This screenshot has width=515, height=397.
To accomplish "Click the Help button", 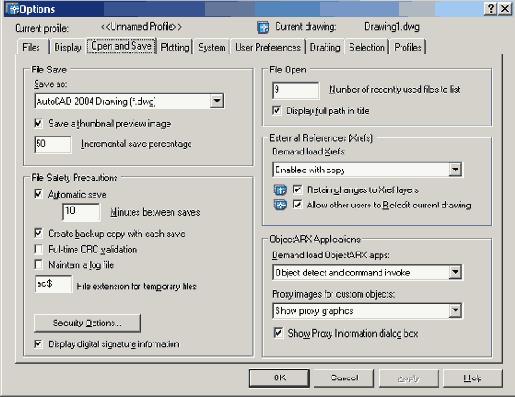I will pos(473,378).
